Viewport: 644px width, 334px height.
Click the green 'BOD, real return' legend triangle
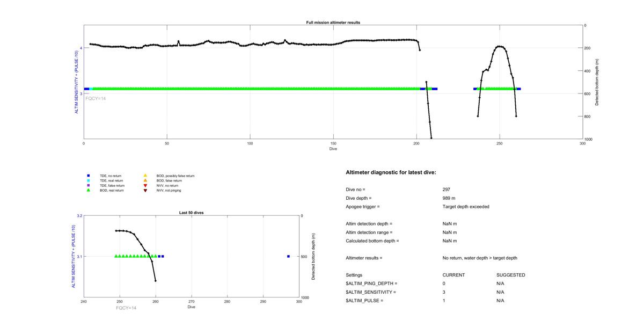point(88,190)
